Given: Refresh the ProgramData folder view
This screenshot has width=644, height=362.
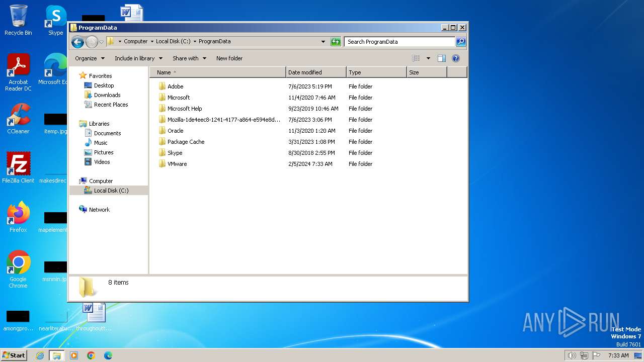Looking at the screenshot, I should coord(336,42).
